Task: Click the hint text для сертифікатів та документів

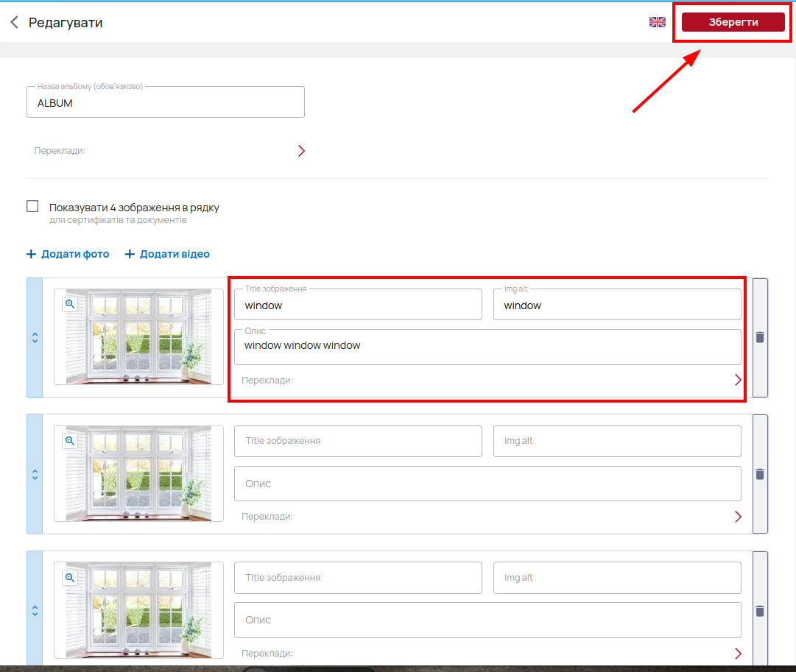Action: point(118,220)
